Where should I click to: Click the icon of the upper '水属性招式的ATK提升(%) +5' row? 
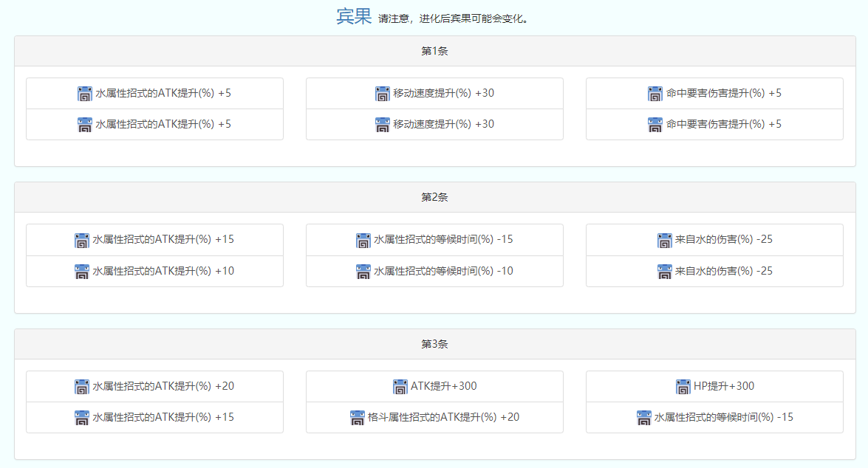[85, 94]
